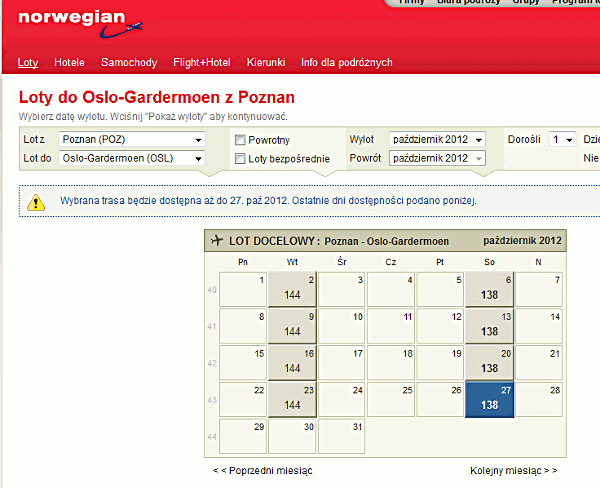Open the Hotele menu item
The width and height of the screenshot is (600, 488).
pyautogui.click(x=69, y=62)
